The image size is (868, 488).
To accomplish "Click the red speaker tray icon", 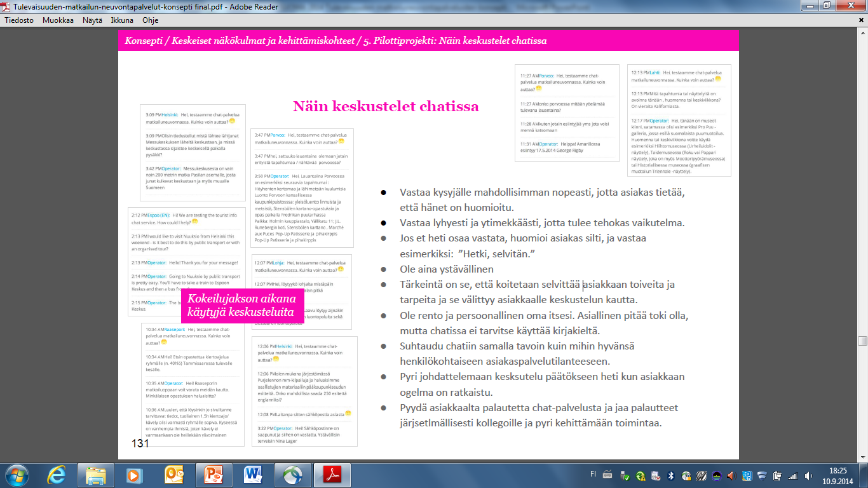I will tap(732, 475).
